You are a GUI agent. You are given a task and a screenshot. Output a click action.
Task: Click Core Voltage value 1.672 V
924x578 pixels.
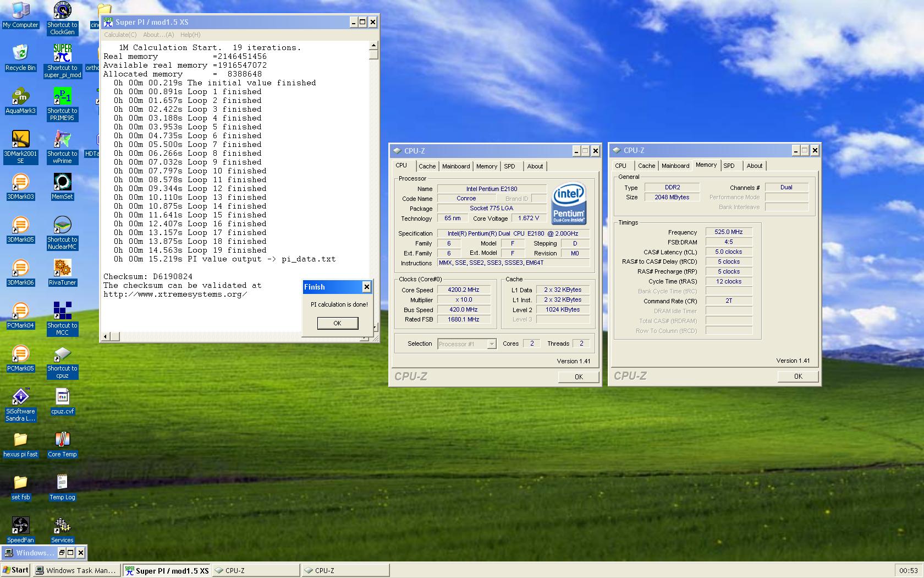529,218
